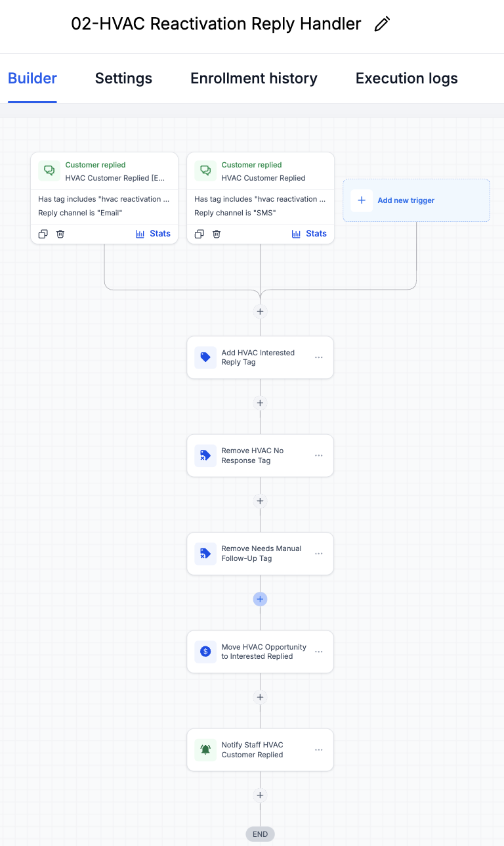The width and height of the screenshot is (504, 846).
Task: Open the Add HVAC Interested Reply Tag action
Action: coord(260,357)
